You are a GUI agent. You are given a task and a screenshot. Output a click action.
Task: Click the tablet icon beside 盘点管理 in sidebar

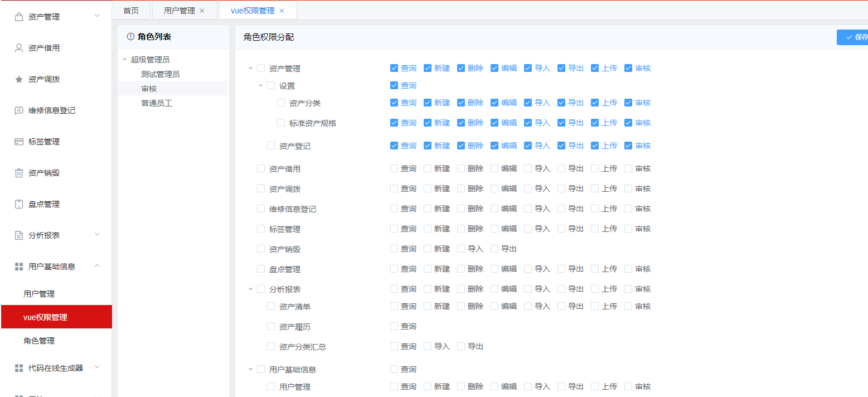(x=19, y=204)
